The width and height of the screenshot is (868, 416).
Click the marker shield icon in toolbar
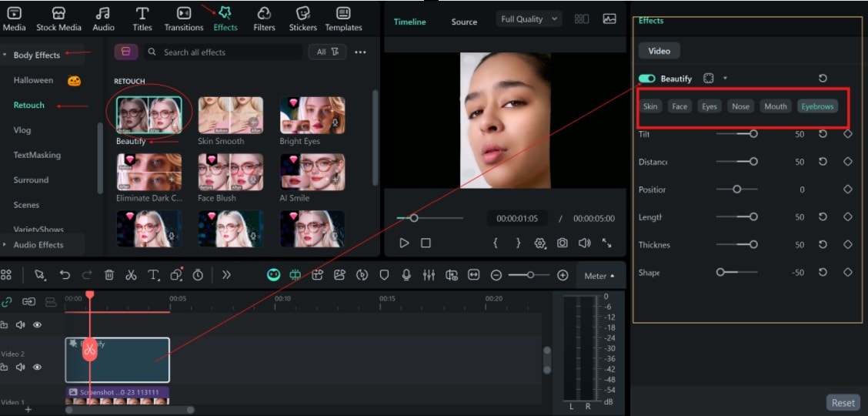tap(384, 275)
